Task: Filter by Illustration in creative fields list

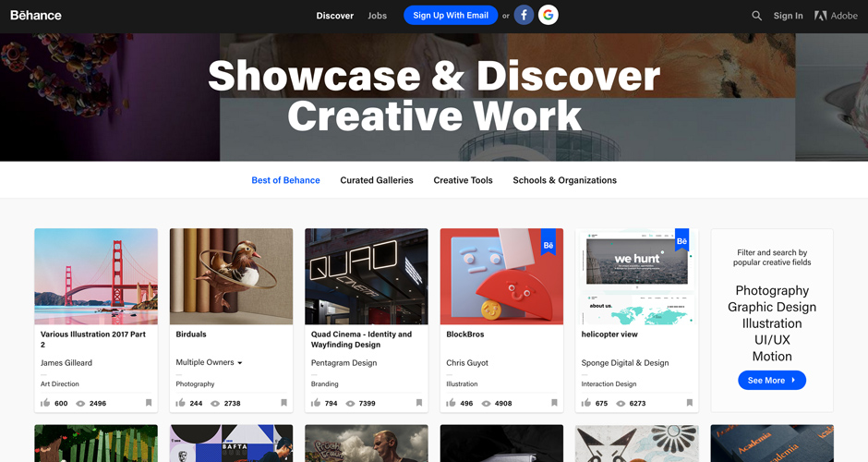Action: coord(772,323)
